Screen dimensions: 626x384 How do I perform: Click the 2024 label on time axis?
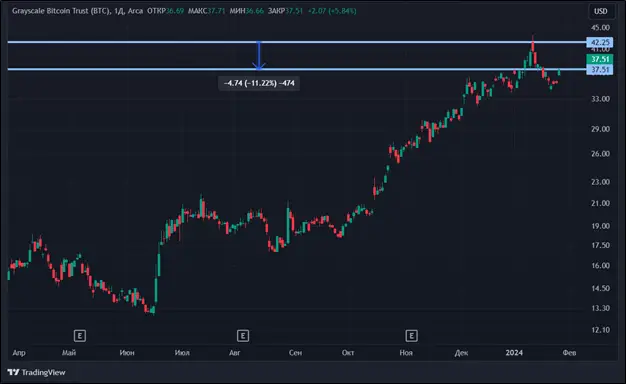pyautogui.click(x=514, y=353)
